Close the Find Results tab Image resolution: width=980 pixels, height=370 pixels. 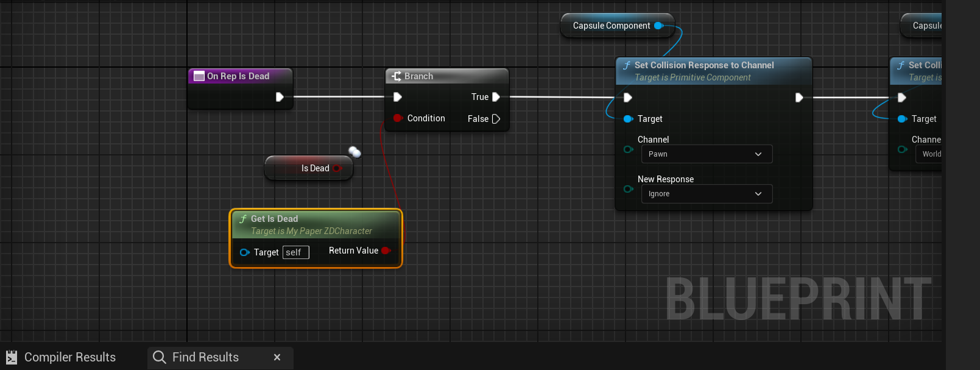pos(277,357)
